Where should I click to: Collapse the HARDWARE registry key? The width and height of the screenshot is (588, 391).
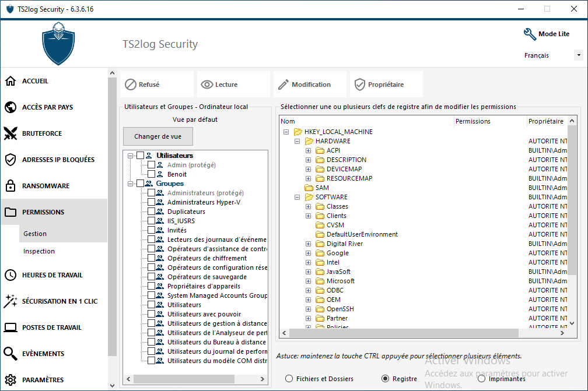tap(297, 141)
